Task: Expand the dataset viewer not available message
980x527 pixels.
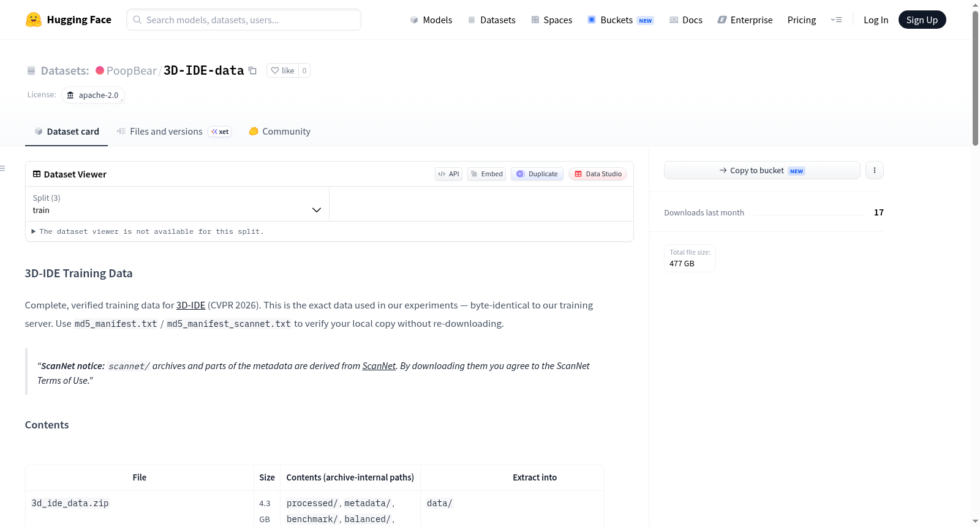Action: point(148,231)
